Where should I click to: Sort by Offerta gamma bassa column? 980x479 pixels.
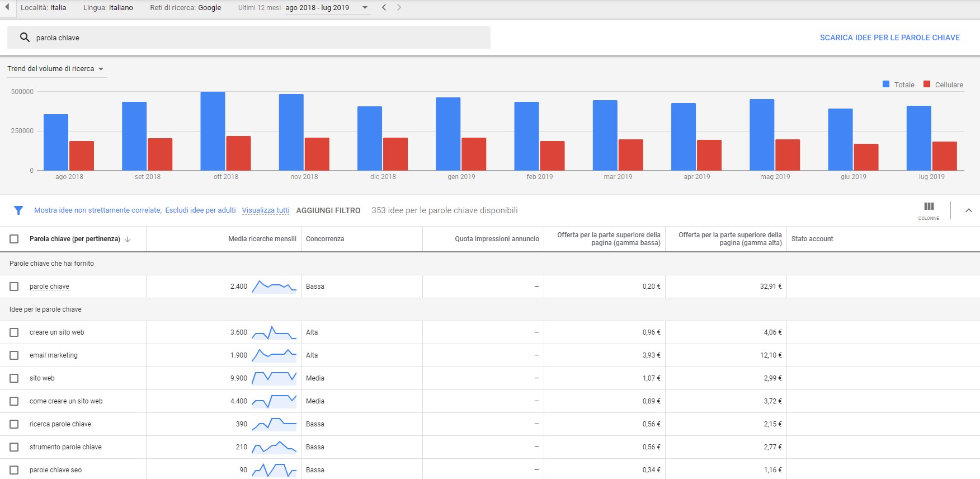pos(609,239)
